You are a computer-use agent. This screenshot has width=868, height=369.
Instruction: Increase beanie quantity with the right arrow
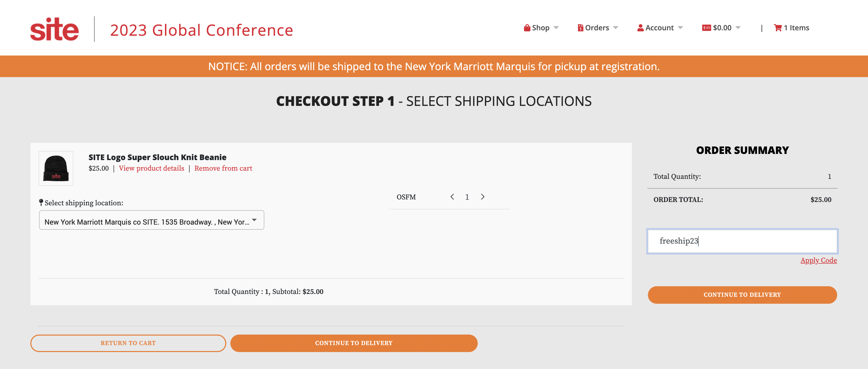coord(483,197)
